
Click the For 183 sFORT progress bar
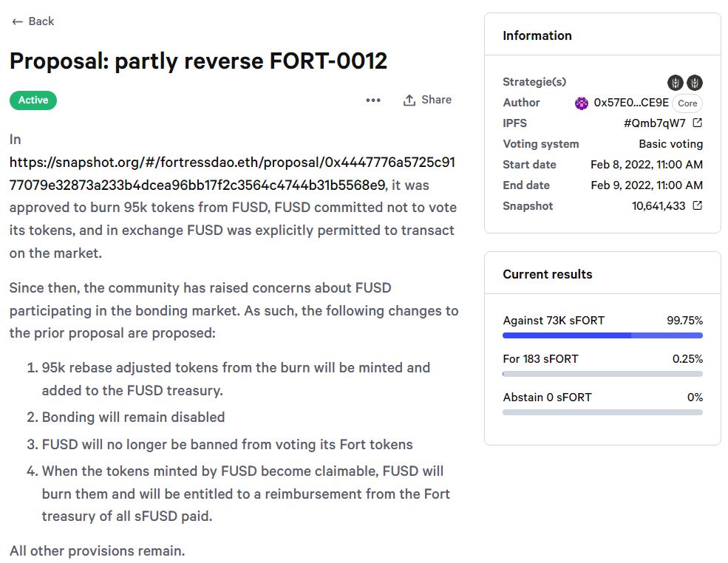[x=602, y=374]
